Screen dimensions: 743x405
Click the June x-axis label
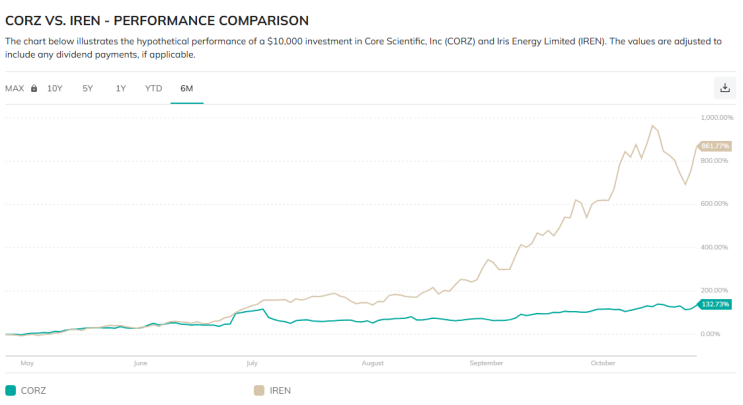(x=140, y=363)
